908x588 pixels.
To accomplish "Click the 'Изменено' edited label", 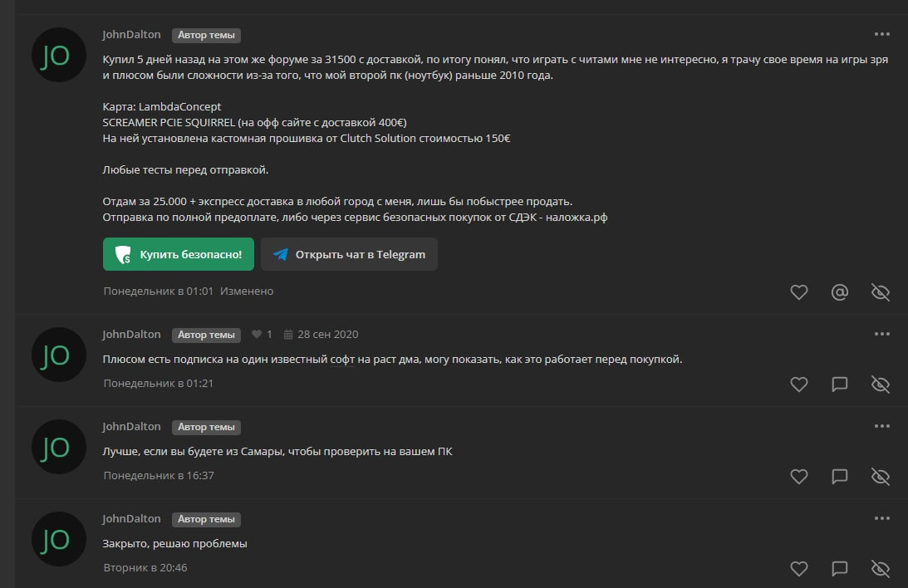I will point(247,292).
